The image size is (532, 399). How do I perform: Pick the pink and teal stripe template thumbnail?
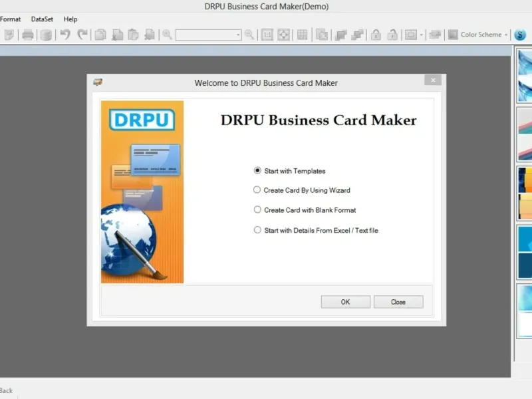click(x=525, y=135)
